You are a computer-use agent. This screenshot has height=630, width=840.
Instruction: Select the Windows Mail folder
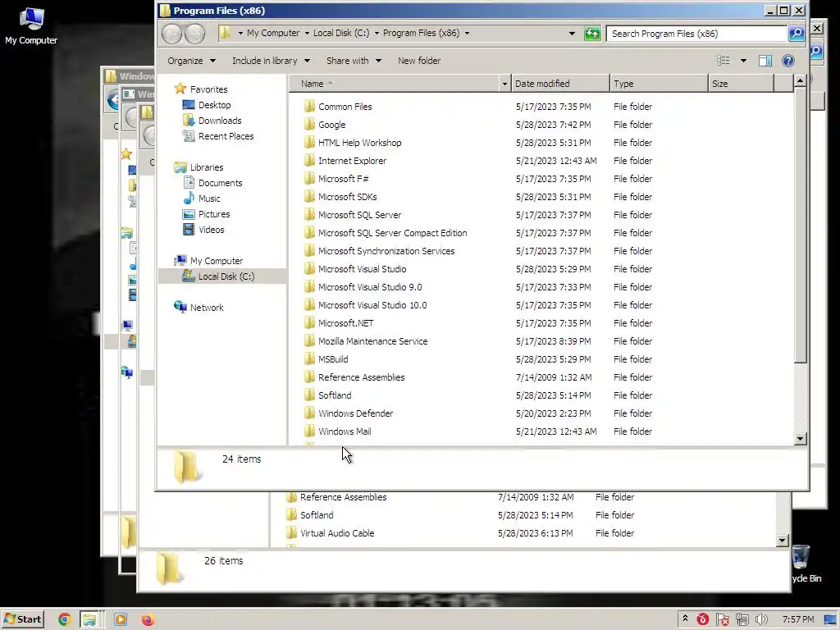coord(345,431)
